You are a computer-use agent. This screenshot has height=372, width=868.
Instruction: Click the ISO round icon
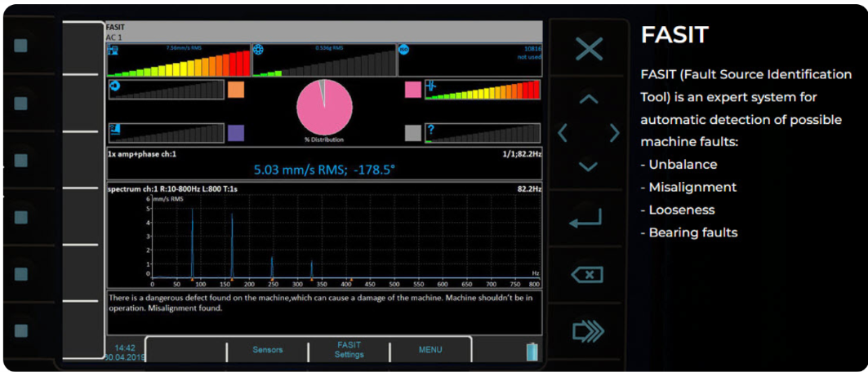coord(404,50)
